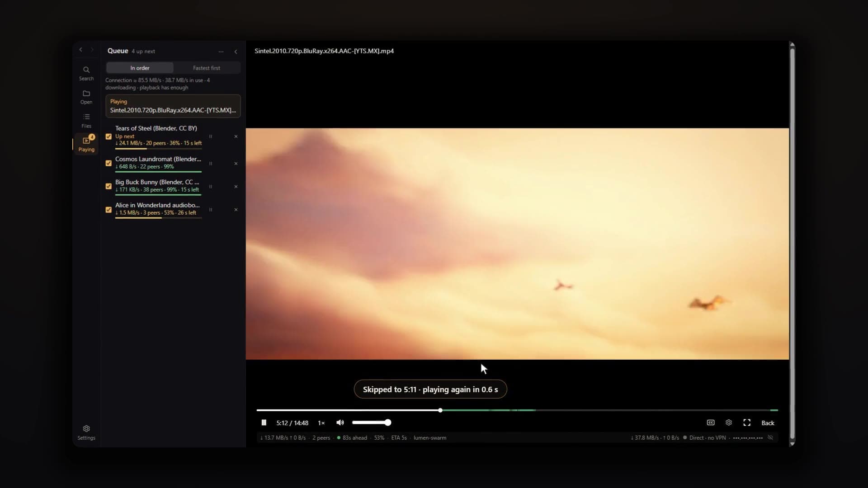Image resolution: width=868 pixels, height=488 pixels.
Task: Pause the Alice in Wonderland download
Action: 210,210
